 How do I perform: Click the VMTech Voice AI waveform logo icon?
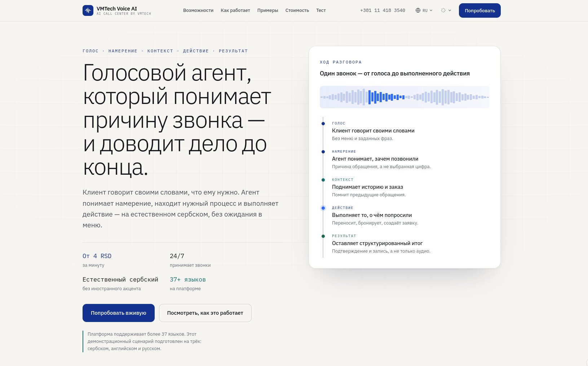pyautogui.click(x=88, y=10)
